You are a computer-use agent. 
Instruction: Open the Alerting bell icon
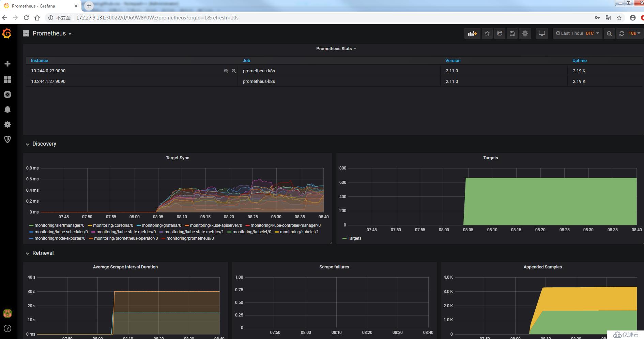coord(7,109)
